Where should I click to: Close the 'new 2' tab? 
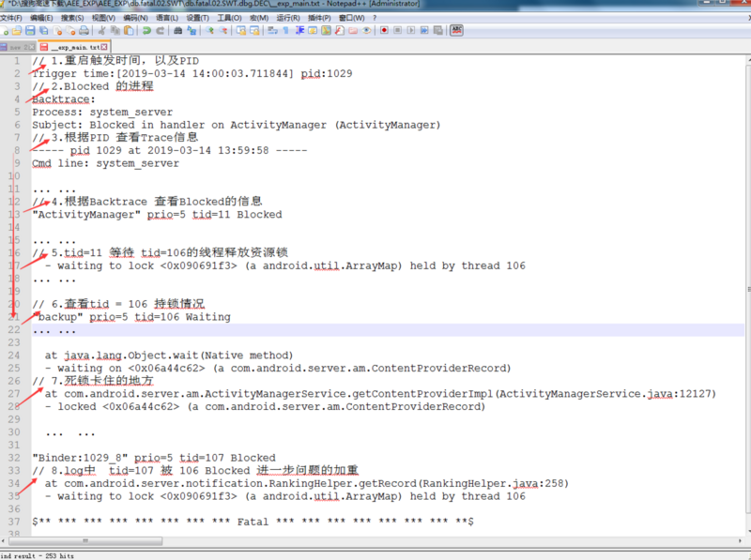32,47
